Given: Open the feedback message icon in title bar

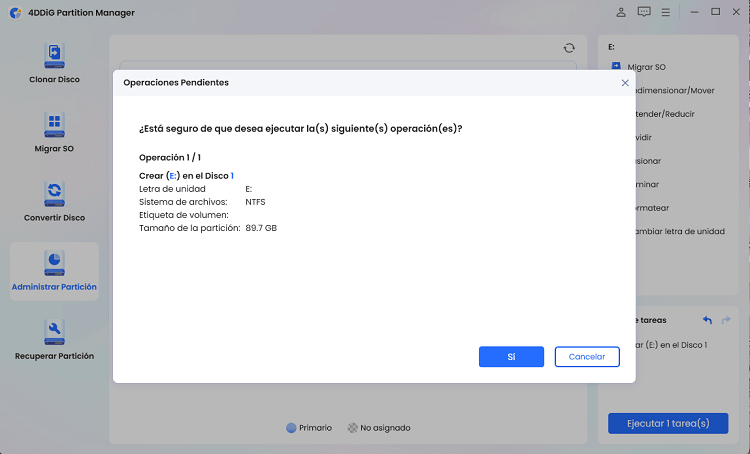Looking at the screenshot, I should click(644, 12).
